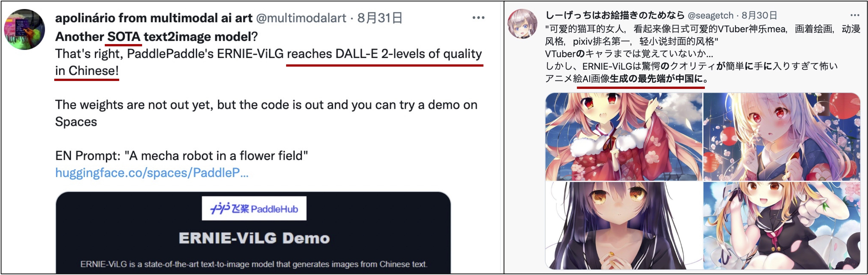
Task: Open the huggingface.co/spaces/PaddleP… link
Action: [152, 173]
